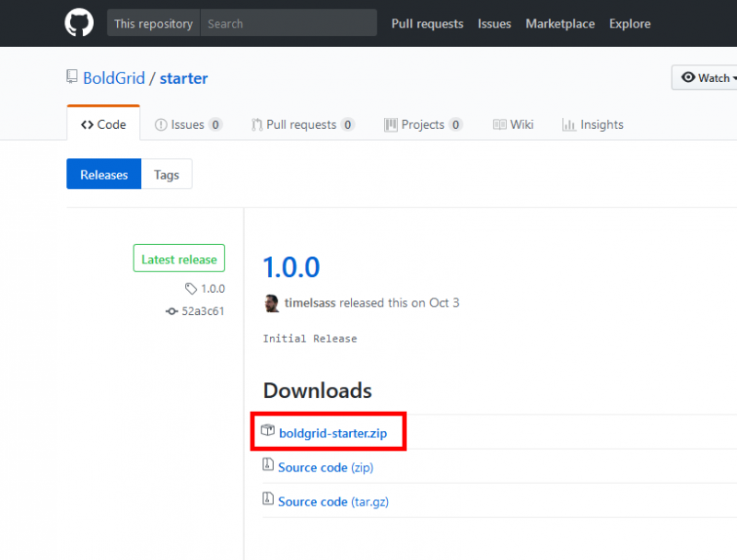Click the eye icon on the Watch button

(x=686, y=77)
